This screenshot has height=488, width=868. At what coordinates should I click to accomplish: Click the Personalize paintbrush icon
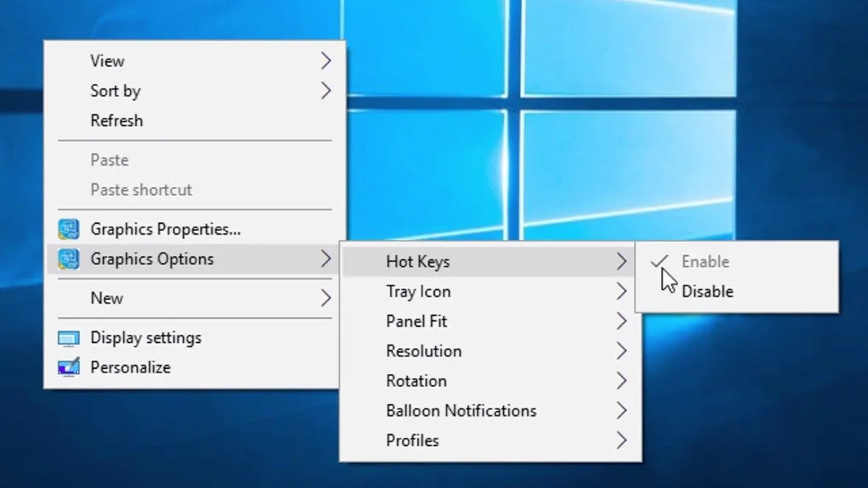[x=68, y=367]
